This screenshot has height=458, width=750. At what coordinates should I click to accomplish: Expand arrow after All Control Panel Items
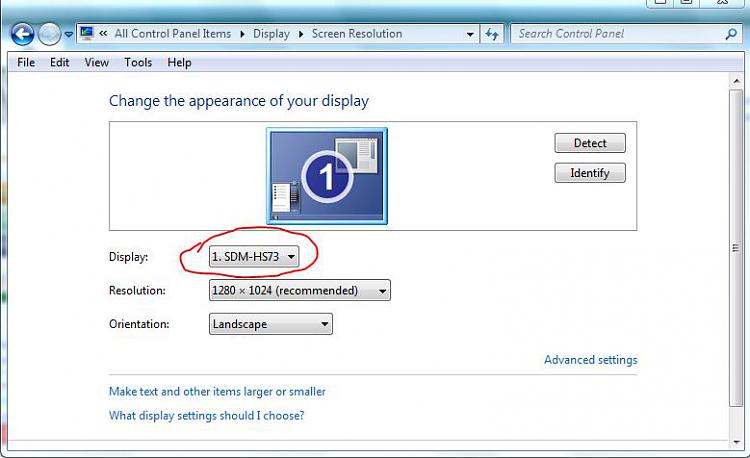click(x=243, y=34)
